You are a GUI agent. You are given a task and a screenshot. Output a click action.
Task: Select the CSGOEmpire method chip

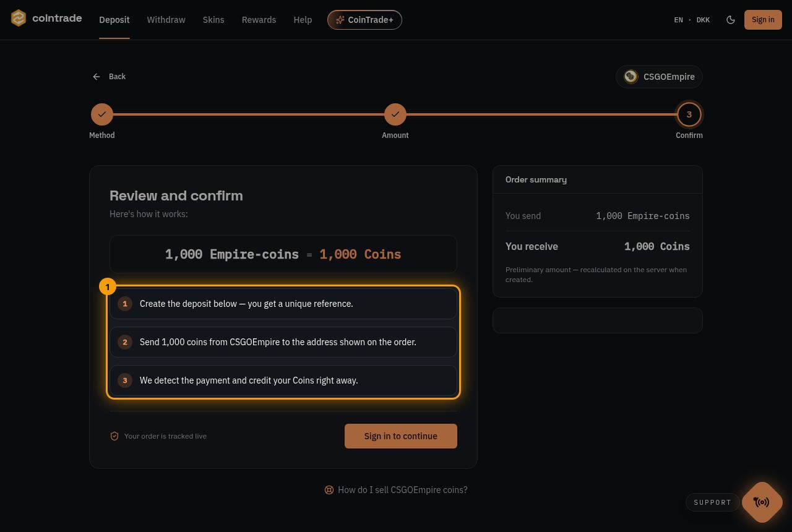[x=659, y=77]
